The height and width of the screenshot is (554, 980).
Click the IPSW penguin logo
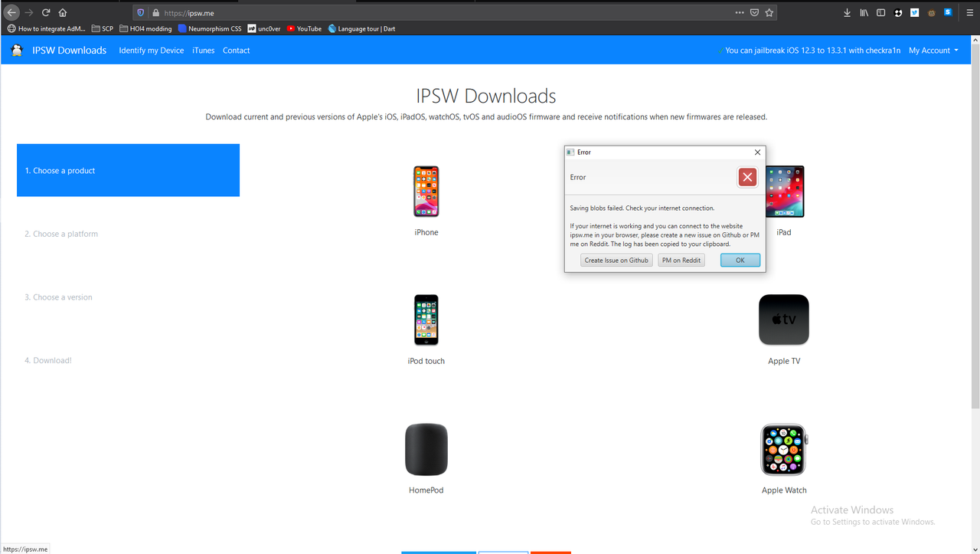[x=17, y=51]
